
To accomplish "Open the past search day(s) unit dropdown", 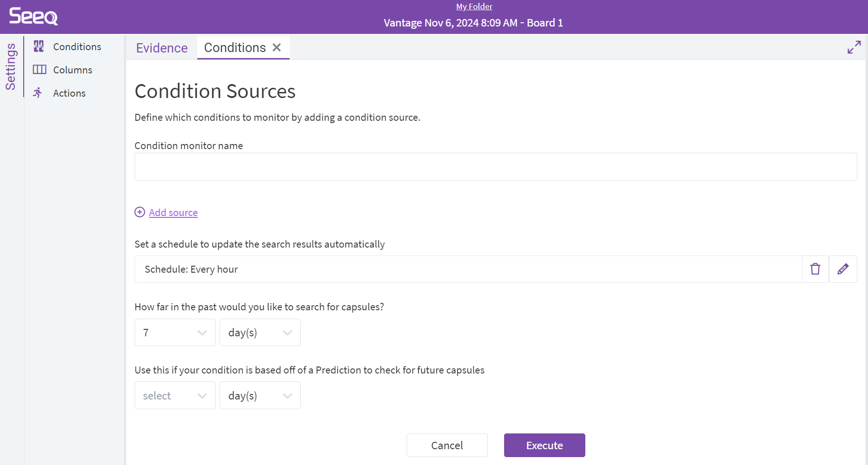I will click(260, 333).
